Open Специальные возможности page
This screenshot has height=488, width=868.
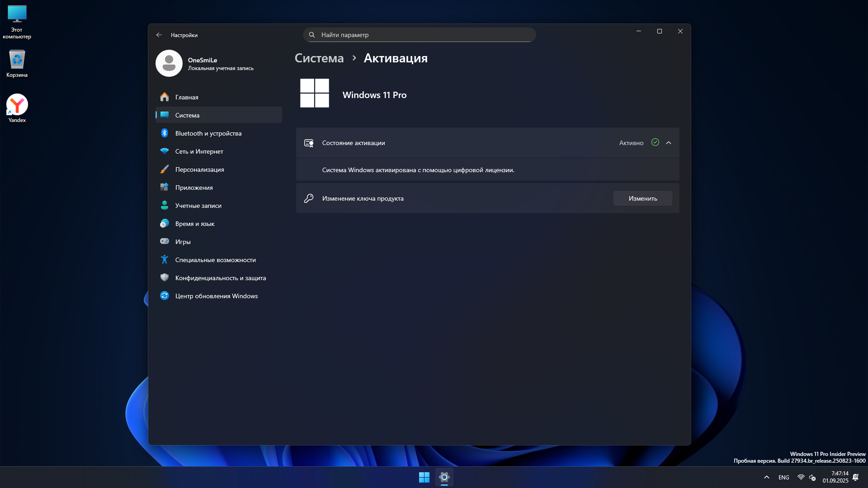[x=215, y=260]
